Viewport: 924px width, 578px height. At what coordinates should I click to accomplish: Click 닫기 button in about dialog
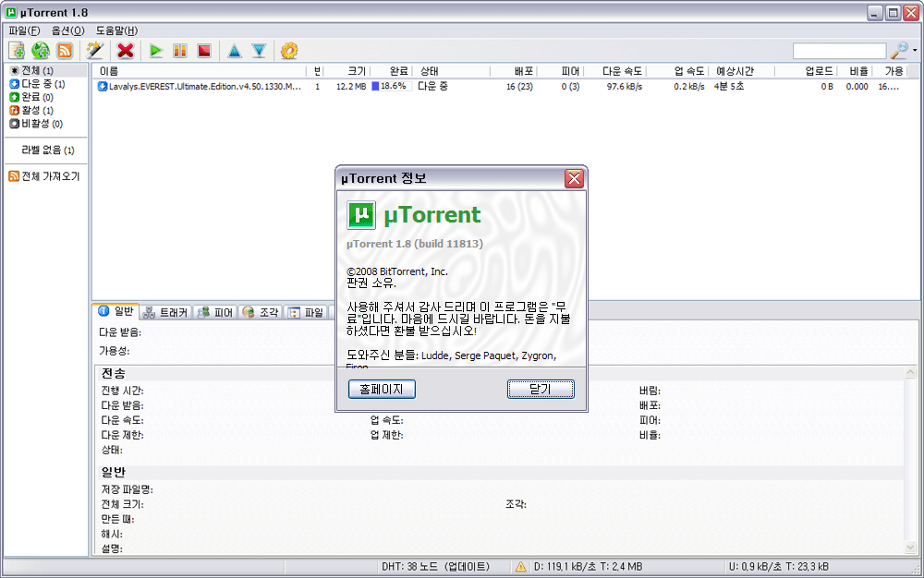[541, 389]
